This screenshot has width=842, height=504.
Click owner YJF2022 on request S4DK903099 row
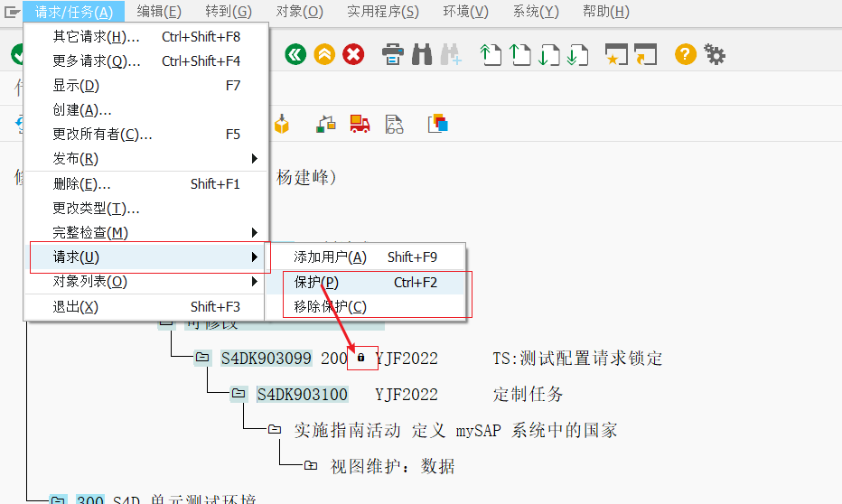click(407, 358)
